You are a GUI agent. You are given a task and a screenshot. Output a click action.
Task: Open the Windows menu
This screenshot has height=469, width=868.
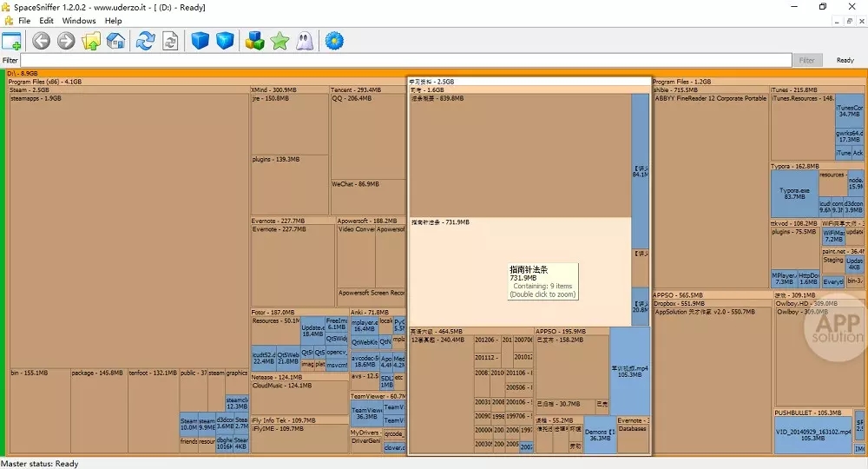point(79,21)
